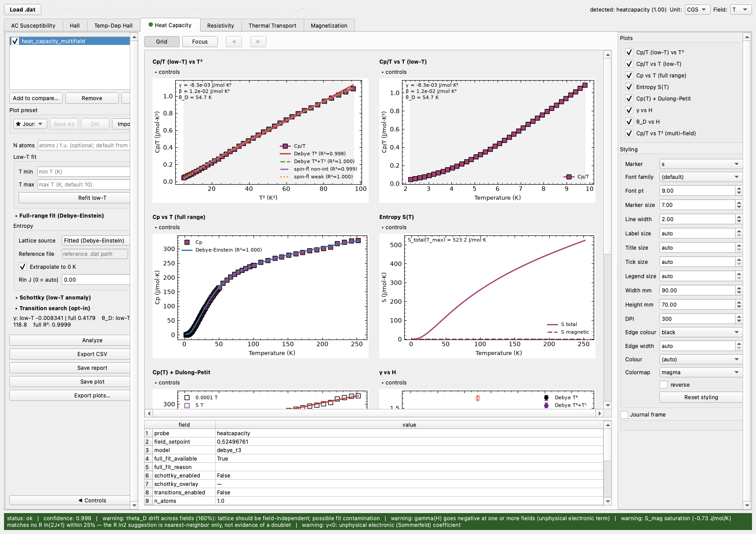Click Export plots button
This screenshot has width=756, height=534.
(70, 396)
